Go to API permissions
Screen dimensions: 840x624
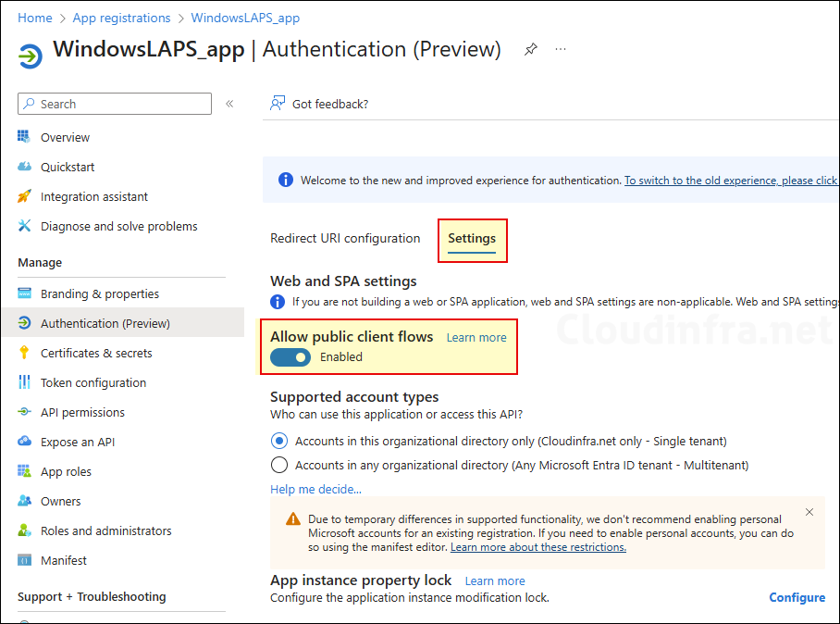[x=83, y=412]
